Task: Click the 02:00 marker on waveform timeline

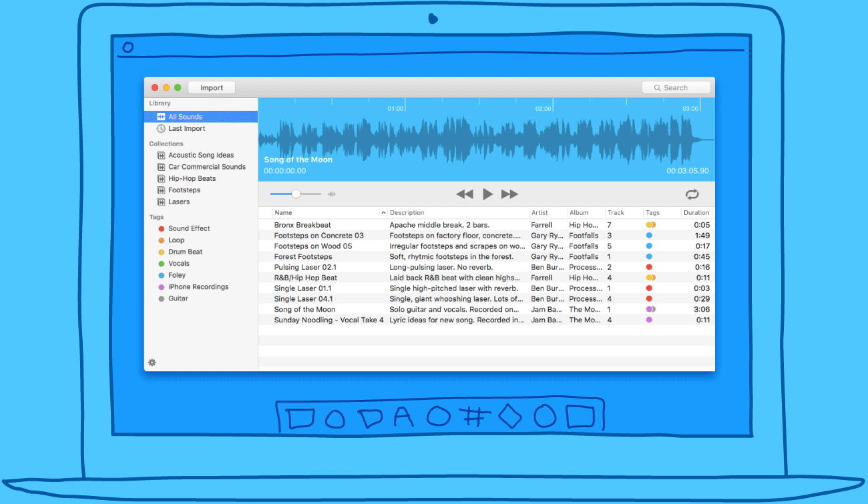Action: click(x=544, y=108)
